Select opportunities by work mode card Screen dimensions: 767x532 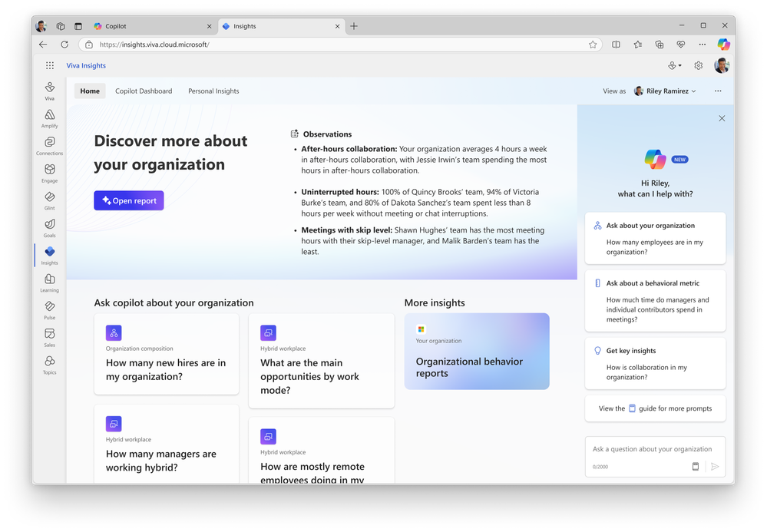click(322, 361)
